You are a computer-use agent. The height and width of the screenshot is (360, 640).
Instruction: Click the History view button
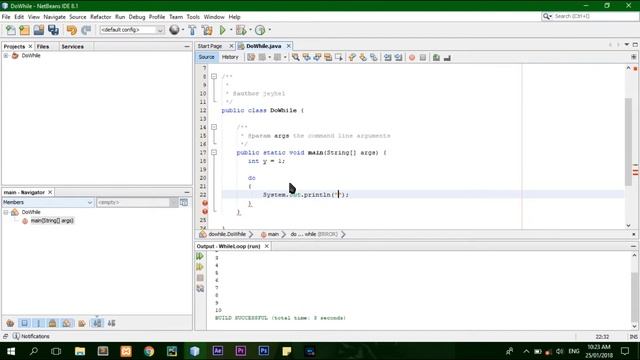[230, 57]
